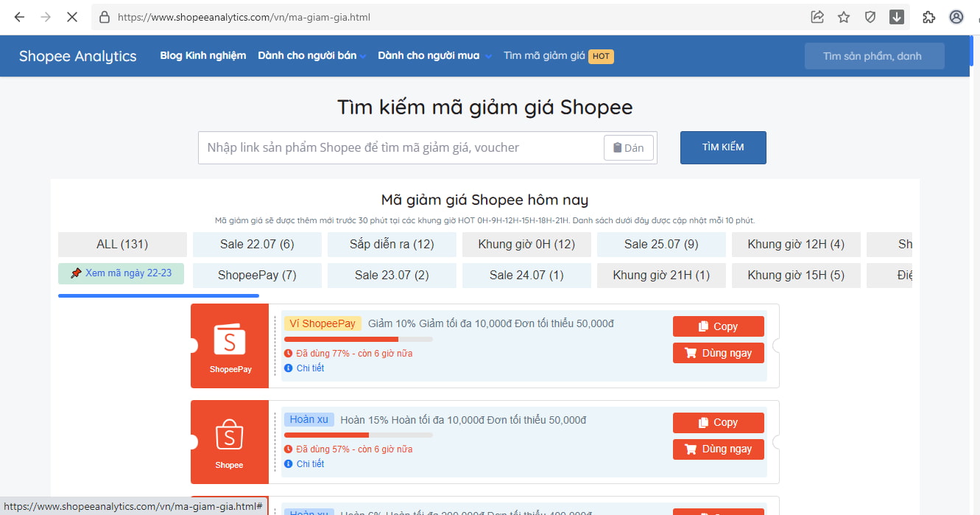Expand the 'Dành cho người mua' dropdown

(x=434, y=56)
